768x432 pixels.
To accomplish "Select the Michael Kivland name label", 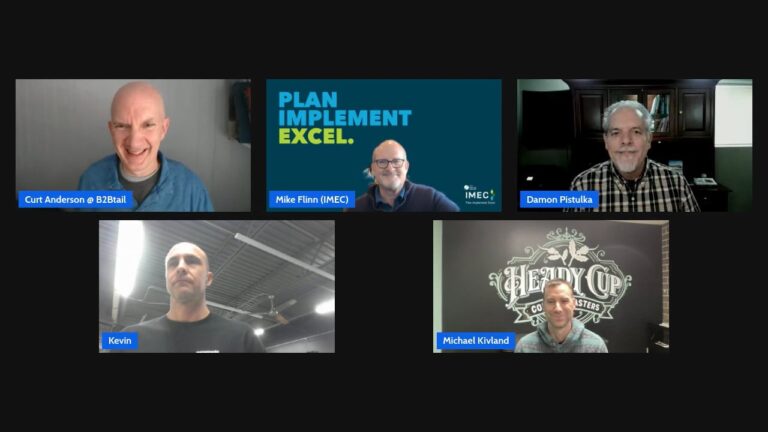I will tap(476, 340).
